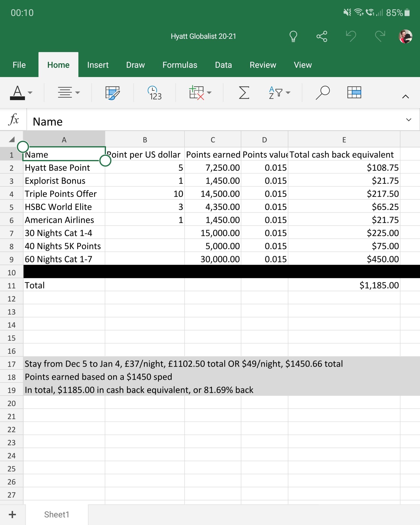Select note Points earned based on $1450
Screen dimensions: 420x525
coord(98,377)
